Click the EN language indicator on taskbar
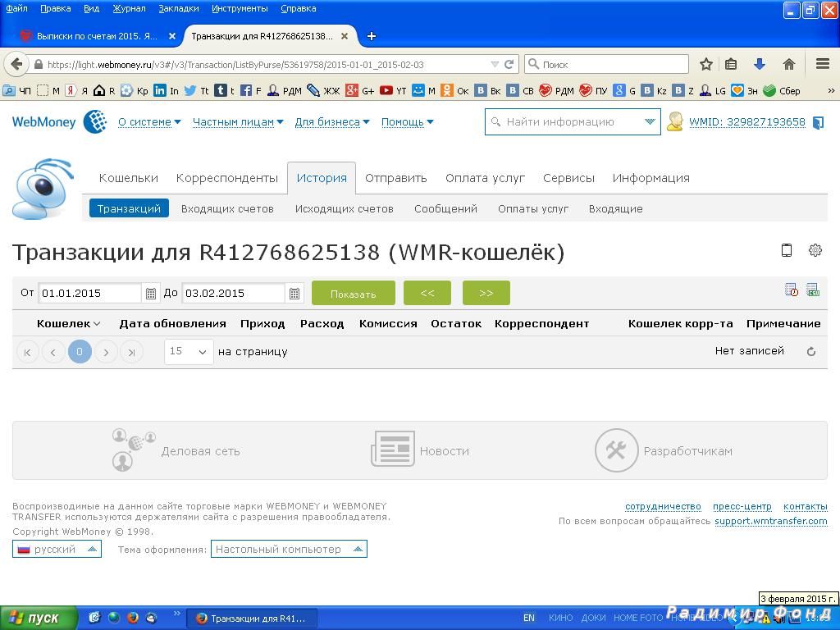840x630 pixels. (529, 618)
